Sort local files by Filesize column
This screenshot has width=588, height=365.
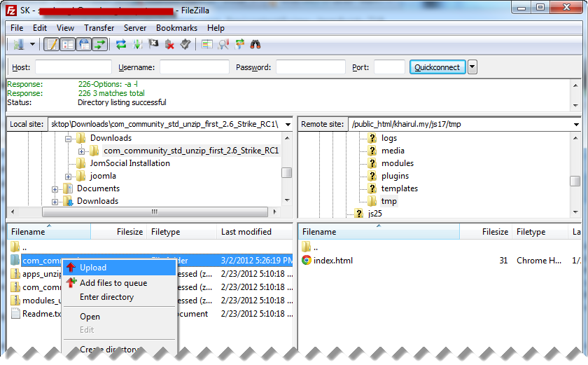point(118,232)
